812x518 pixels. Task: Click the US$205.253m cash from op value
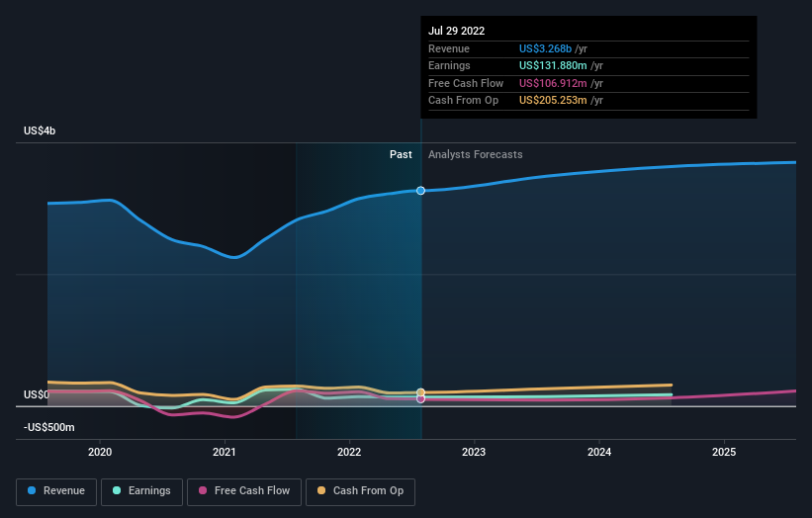553,101
